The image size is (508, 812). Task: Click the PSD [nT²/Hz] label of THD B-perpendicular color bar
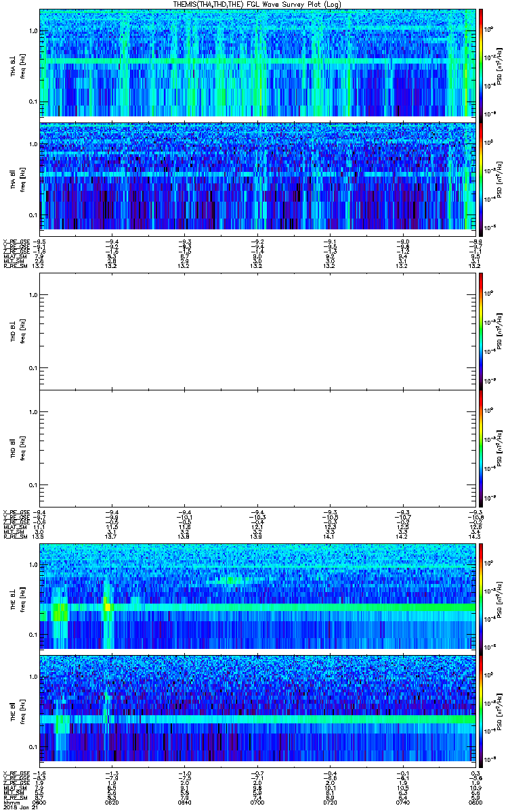click(x=499, y=330)
